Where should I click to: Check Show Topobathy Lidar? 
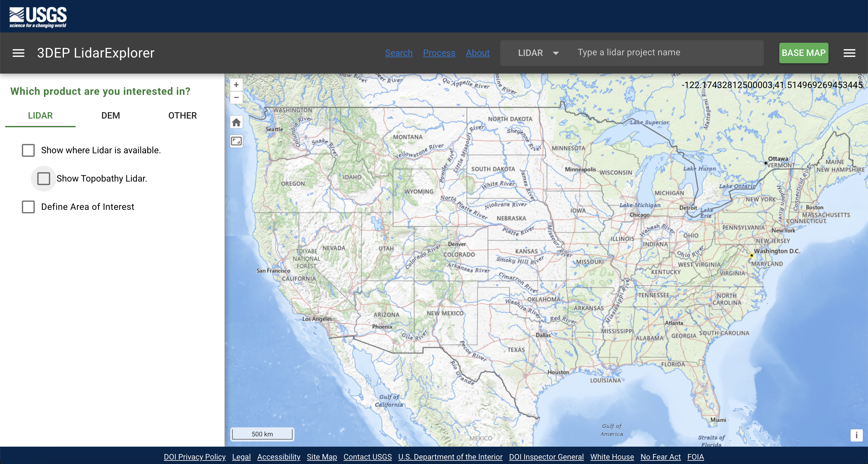pyautogui.click(x=44, y=178)
